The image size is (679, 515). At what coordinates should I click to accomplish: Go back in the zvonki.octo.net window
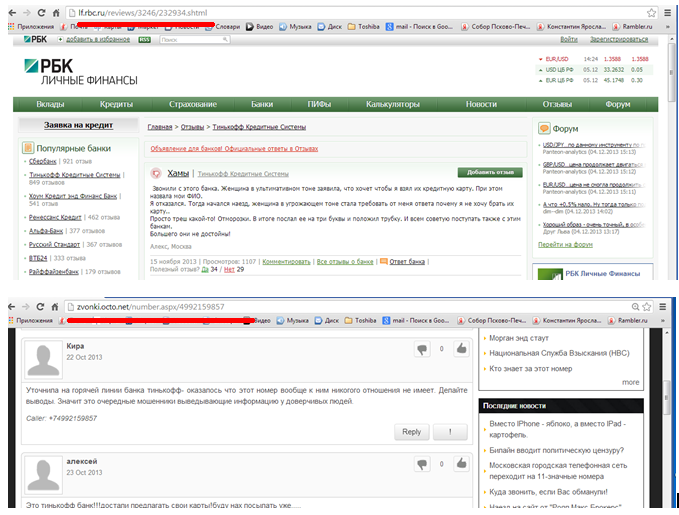pos(12,307)
